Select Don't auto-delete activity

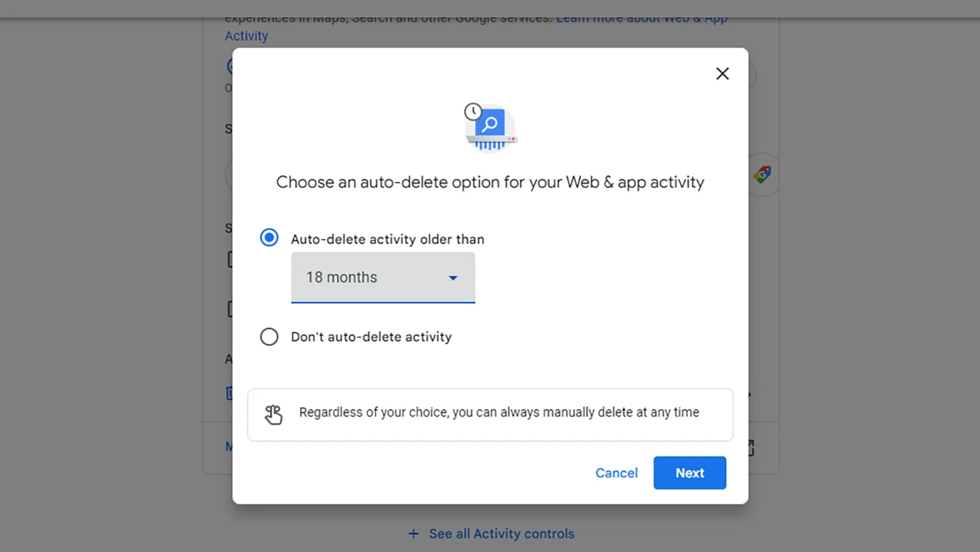click(269, 336)
